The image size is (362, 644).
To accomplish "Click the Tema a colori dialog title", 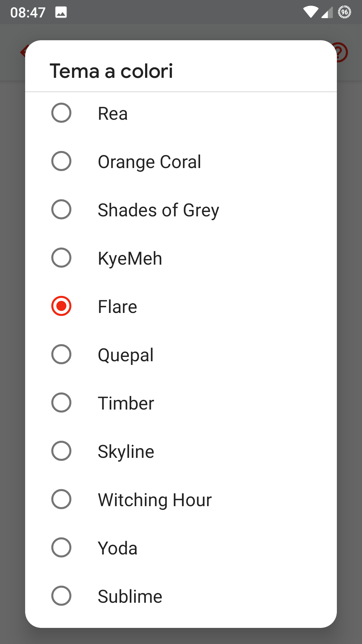I will (111, 71).
